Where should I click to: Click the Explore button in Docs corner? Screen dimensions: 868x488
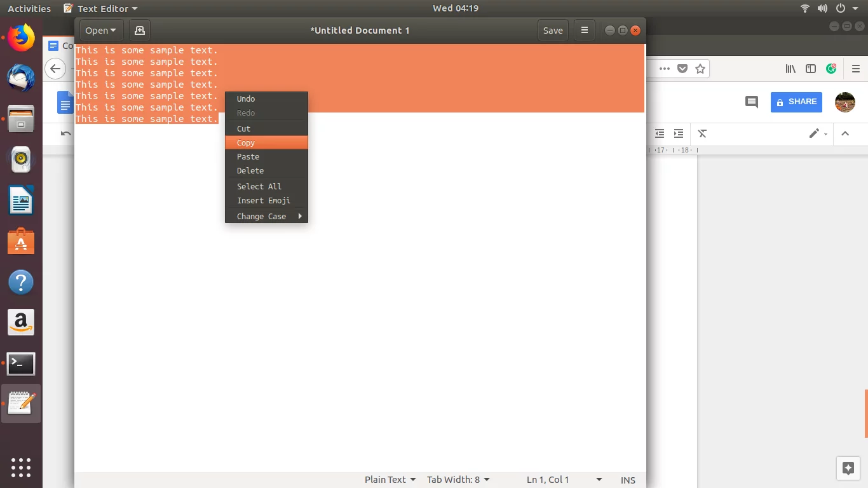coord(848,469)
